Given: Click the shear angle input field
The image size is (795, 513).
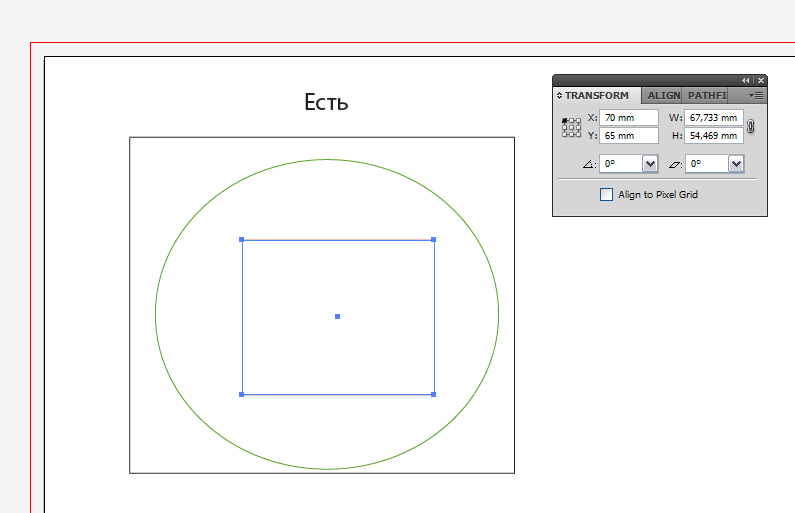Looking at the screenshot, I should click(x=707, y=164).
